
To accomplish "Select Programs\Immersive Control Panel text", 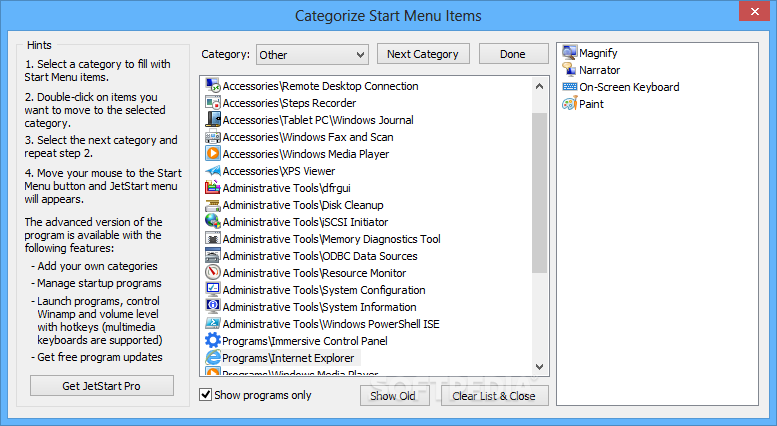I will pyautogui.click(x=305, y=341).
